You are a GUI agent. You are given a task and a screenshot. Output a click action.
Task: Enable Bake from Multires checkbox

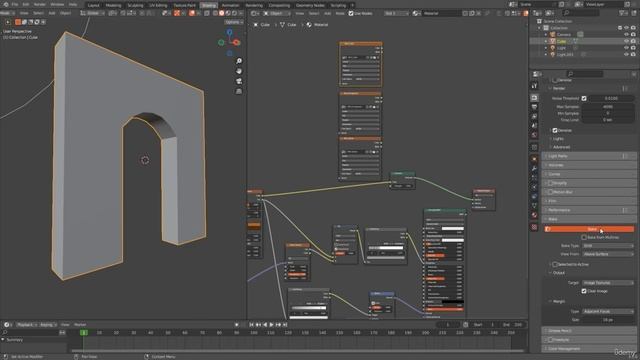tap(584, 237)
